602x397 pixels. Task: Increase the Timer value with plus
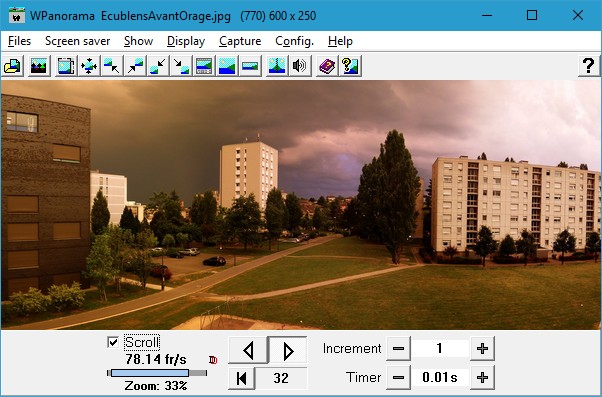click(x=482, y=377)
